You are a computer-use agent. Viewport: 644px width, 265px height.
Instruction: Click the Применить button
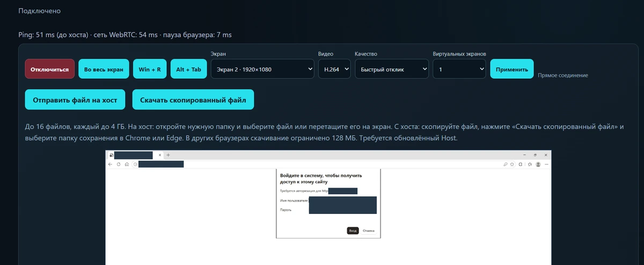pos(512,69)
